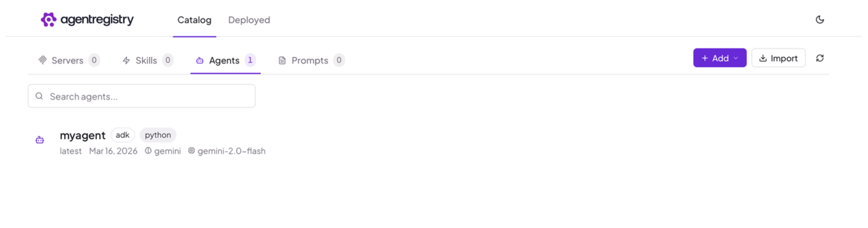Click the Prompts document icon
The image size is (868, 228).
[x=282, y=61]
